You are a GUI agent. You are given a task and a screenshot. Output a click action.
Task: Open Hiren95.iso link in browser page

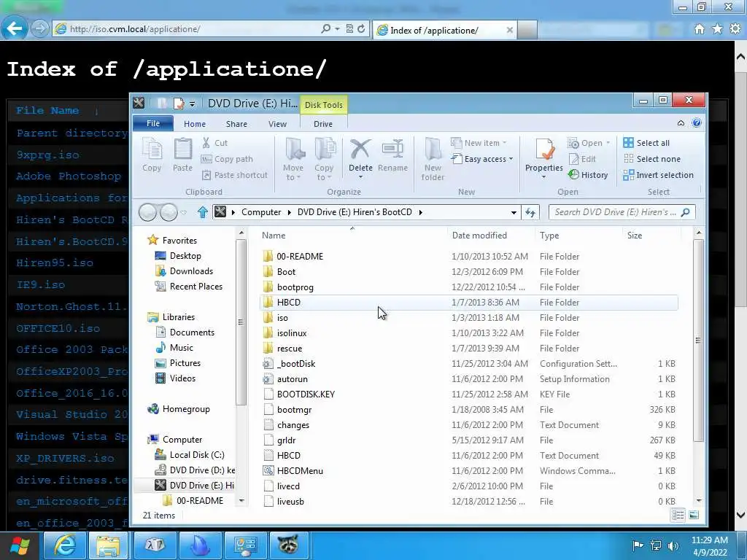[55, 262]
